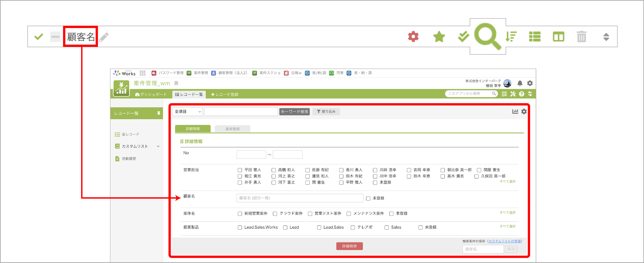This screenshot has width=644, height=263.
Task: Check the 高橋 和人 checkbox
Action: coord(273,170)
